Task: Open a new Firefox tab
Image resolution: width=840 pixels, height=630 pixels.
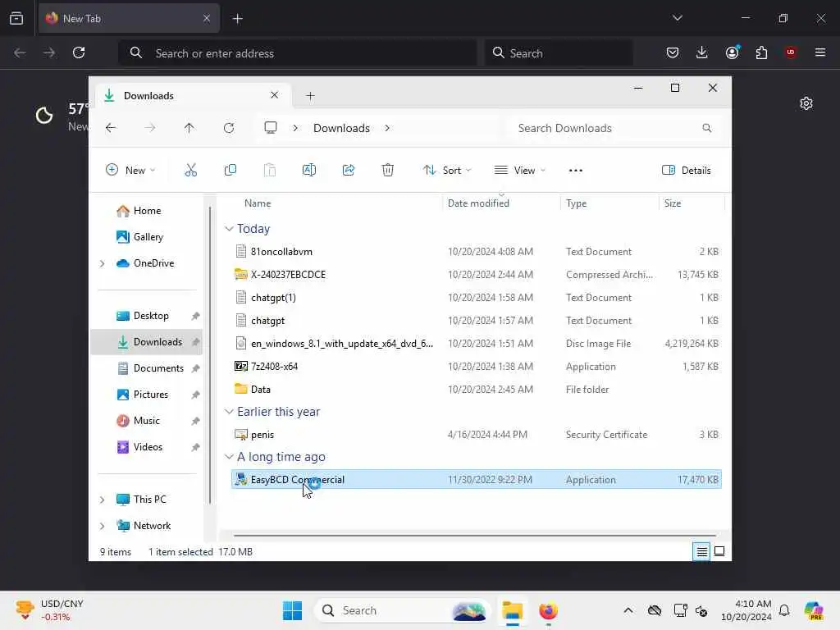Action: 237,19
